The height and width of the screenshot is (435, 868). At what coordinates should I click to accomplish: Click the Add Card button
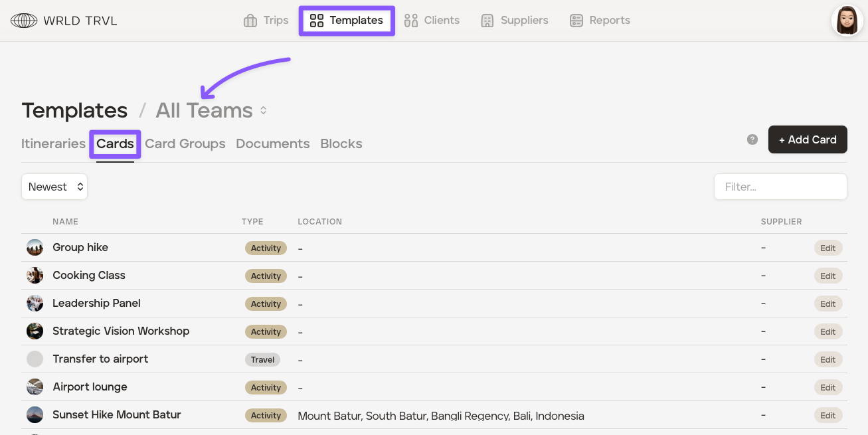coord(807,139)
